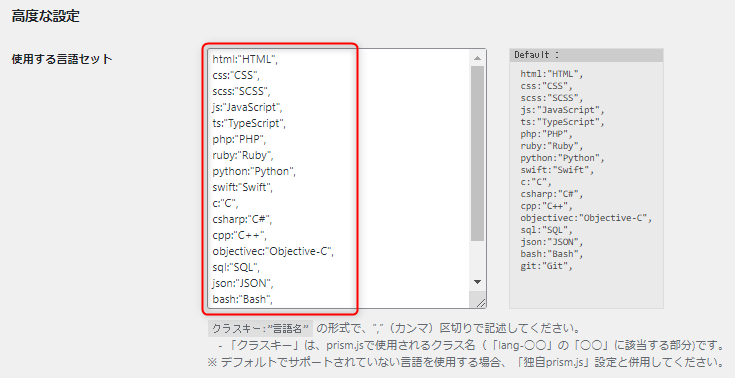Click the objectivec:"Objective-C" line in the textarea
This screenshot has width=735, height=378.
pos(273,251)
